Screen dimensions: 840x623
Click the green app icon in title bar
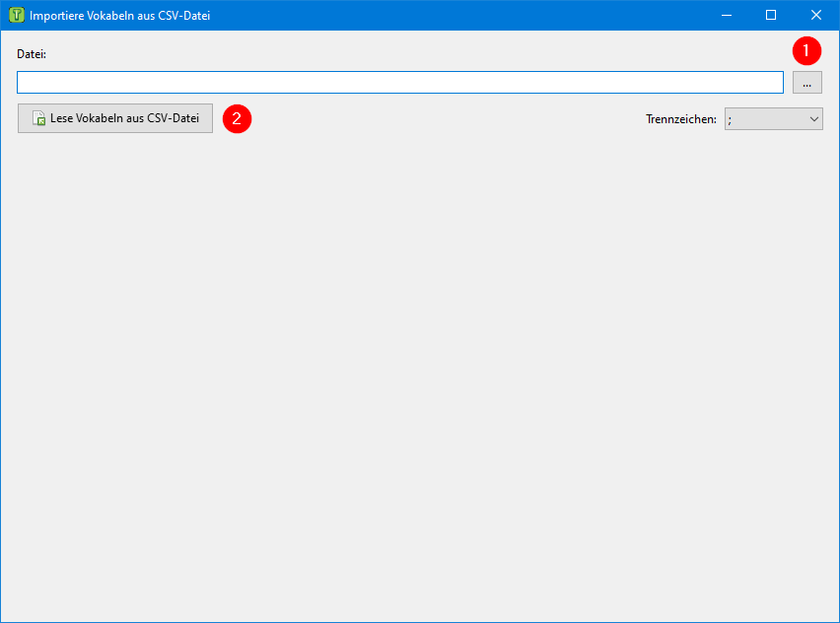(x=16, y=16)
